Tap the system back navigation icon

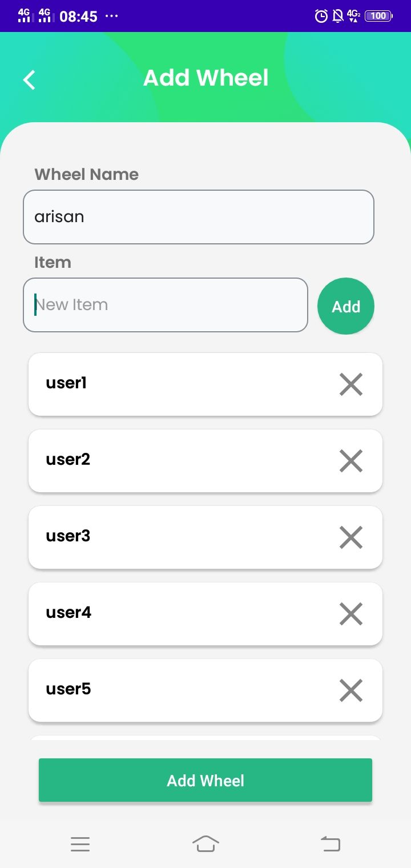pos(331,843)
